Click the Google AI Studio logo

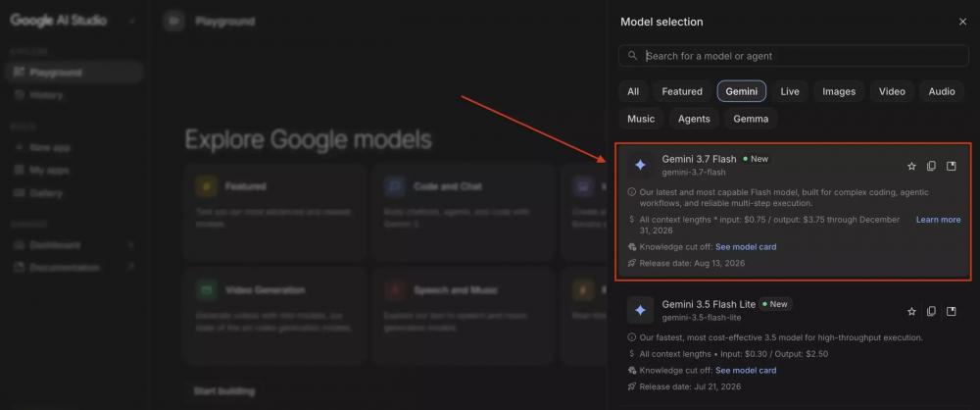(x=58, y=21)
